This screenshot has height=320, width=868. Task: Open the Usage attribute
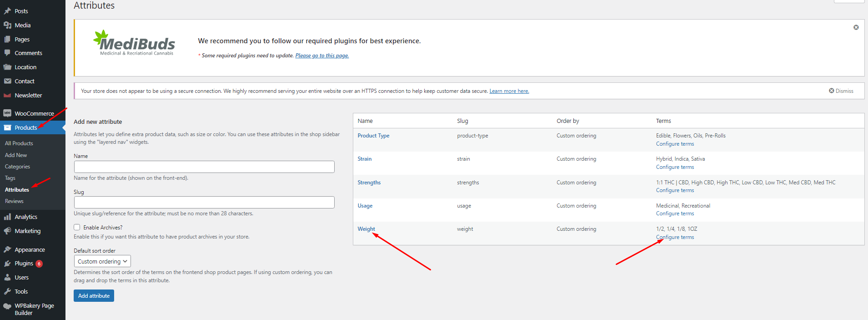coord(365,206)
